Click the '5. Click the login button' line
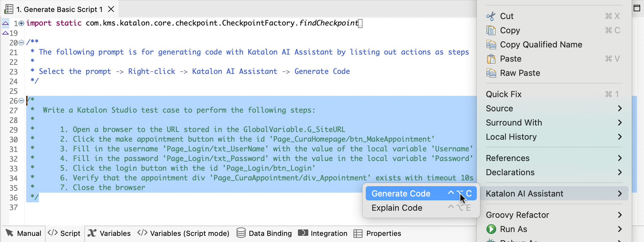The height and width of the screenshot is (242, 644). [188, 168]
